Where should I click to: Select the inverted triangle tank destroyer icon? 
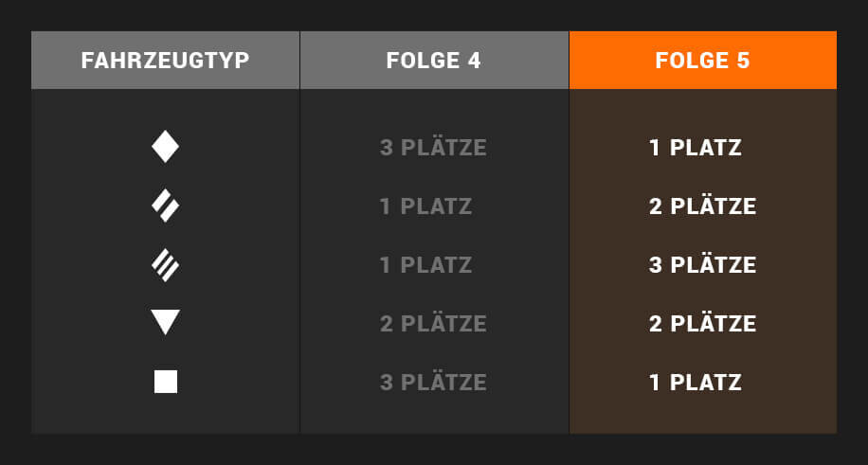tap(166, 322)
